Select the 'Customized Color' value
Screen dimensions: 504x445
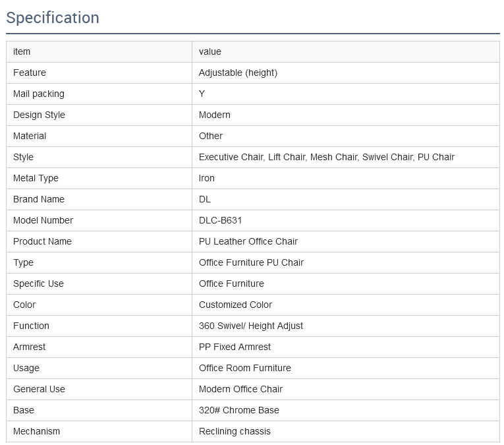[235, 305]
